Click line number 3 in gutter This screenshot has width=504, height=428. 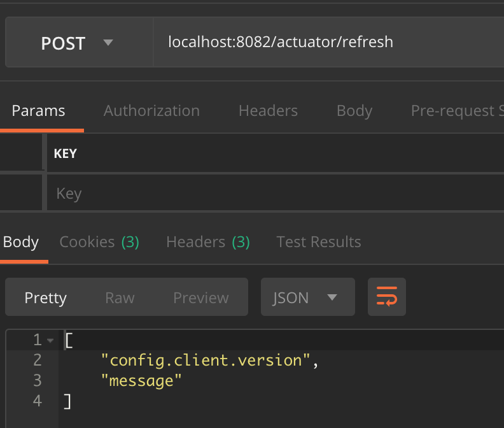coord(38,381)
